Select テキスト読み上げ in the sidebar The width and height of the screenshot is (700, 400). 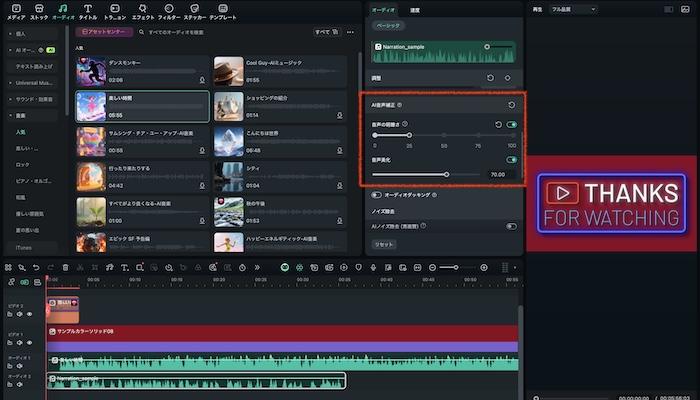click(34, 67)
